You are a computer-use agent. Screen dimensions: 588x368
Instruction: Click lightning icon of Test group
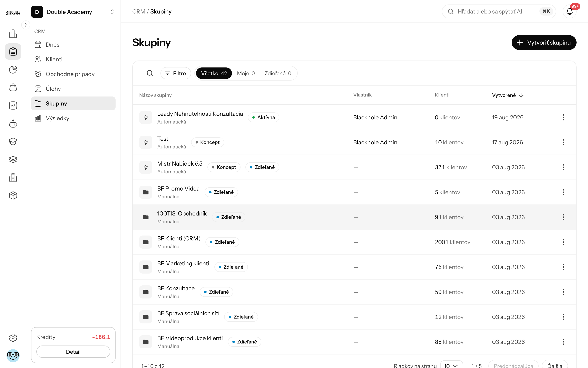pyautogui.click(x=146, y=142)
